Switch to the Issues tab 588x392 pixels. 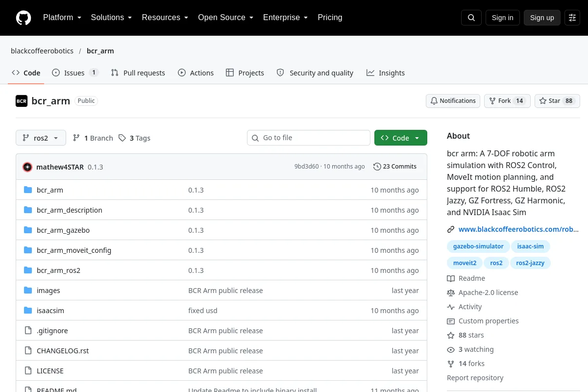pos(75,73)
